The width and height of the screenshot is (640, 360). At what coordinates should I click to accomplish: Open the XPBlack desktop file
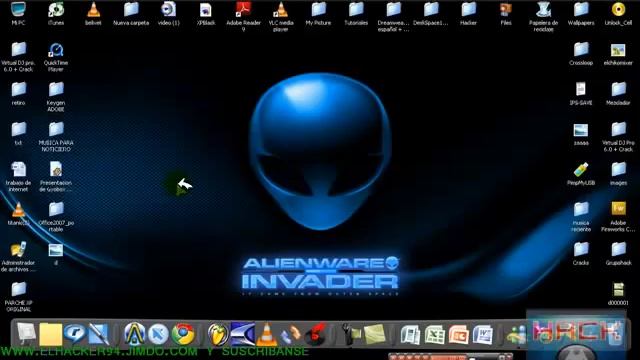pyautogui.click(x=206, y=10)
